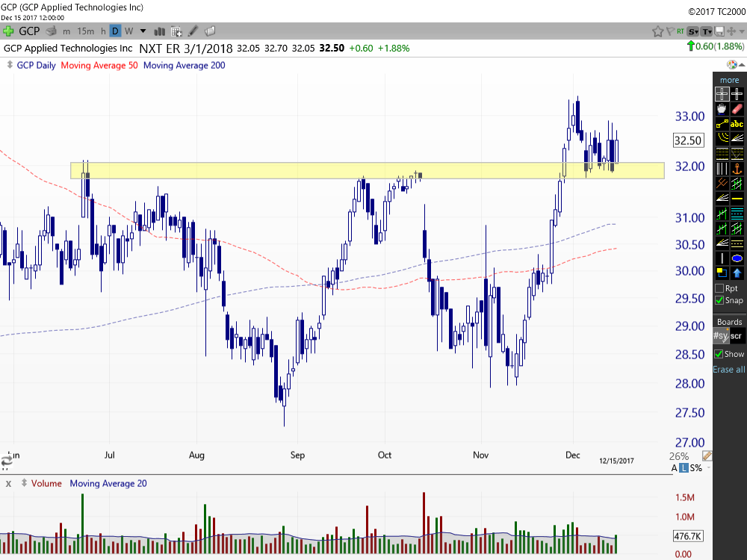Toggle the Show checkbox under Boards

pyautogui.click(x=719, y=354)
